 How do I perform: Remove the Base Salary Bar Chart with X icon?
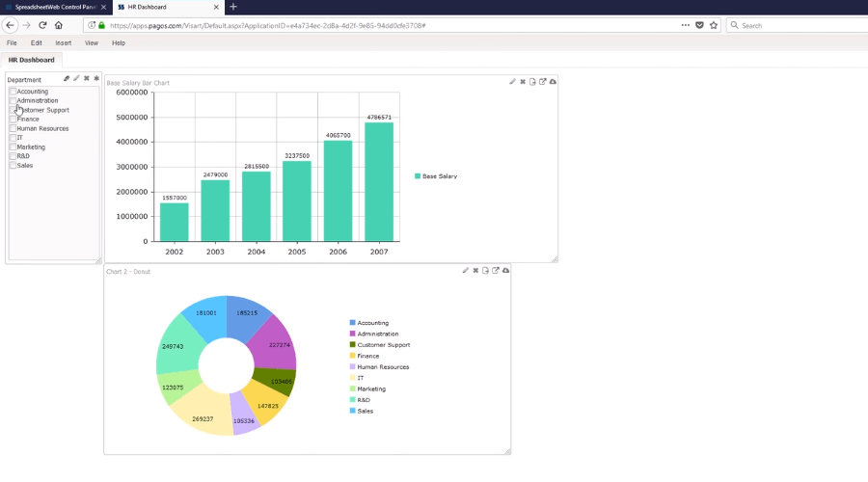pos(523,81)
